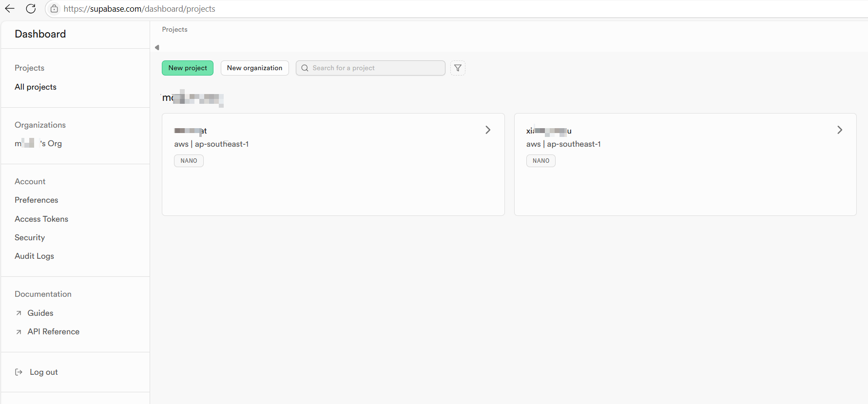Focus the Search for a project field

point(370,68)
